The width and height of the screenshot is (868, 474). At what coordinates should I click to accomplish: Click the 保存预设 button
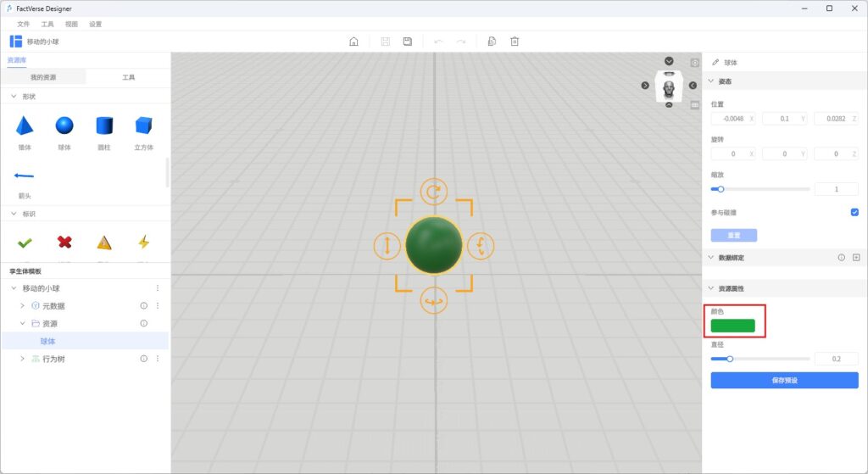784,381
